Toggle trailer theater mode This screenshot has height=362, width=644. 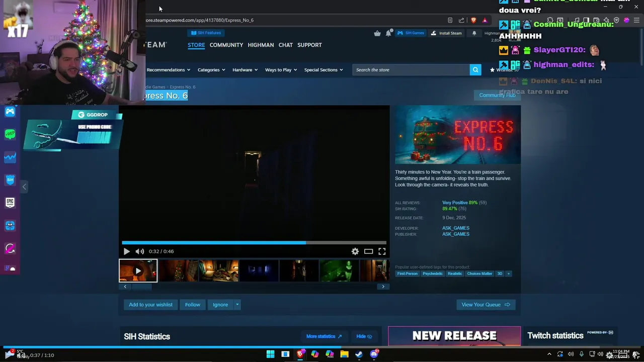point(369,251)
